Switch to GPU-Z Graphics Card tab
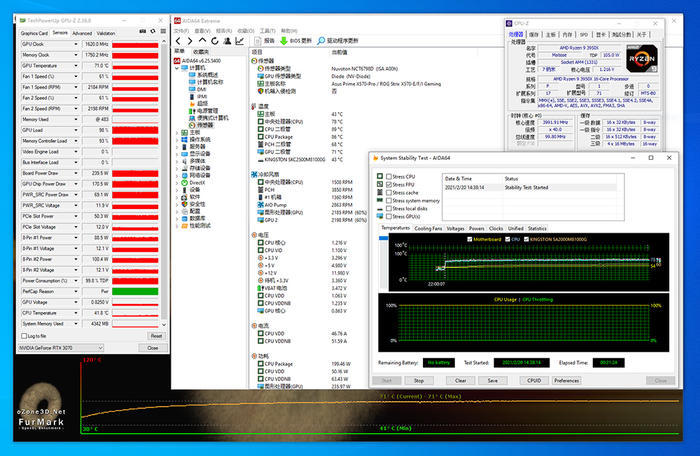700x456 pixels. pyautogui.click(x=34, y=33)
